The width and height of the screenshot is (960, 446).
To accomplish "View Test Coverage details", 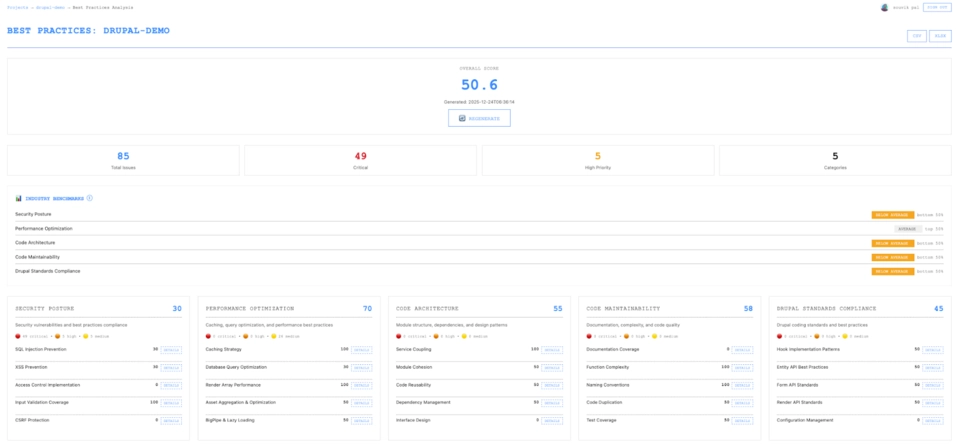I will (742, 421).
